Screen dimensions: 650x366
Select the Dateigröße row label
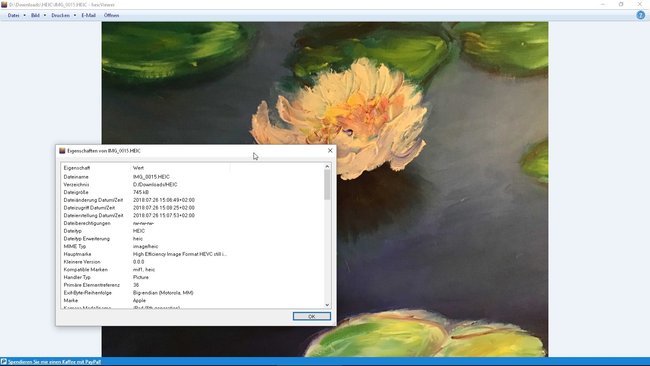76,192
